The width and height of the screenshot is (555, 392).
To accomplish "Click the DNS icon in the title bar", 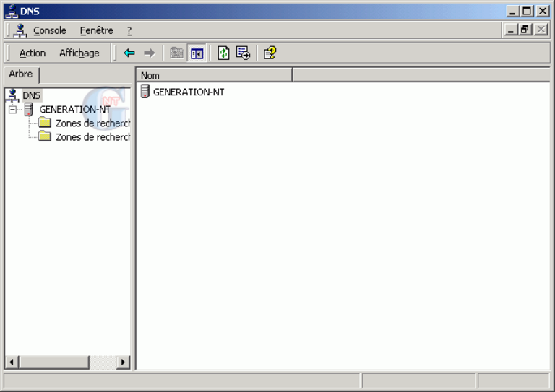I will [12, 11].
